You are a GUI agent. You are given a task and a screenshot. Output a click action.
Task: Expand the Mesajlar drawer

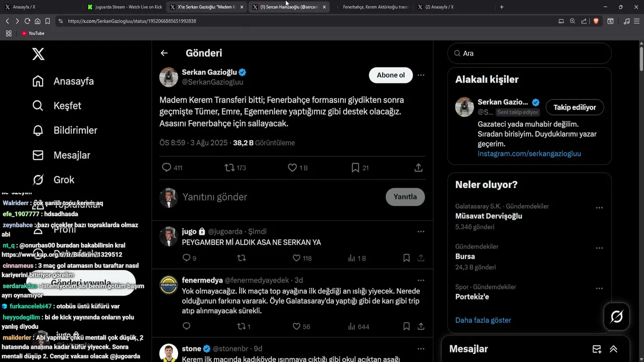(613, 349)
